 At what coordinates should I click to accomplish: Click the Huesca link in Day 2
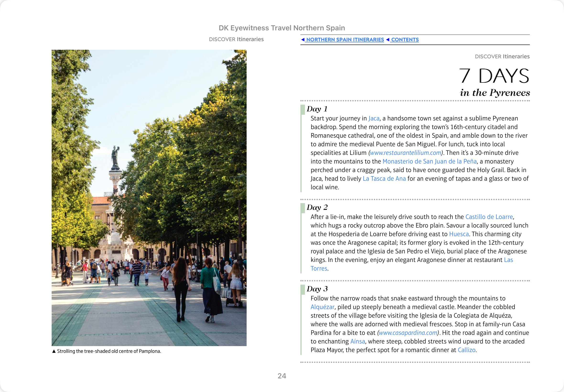(x=459, y=234)
